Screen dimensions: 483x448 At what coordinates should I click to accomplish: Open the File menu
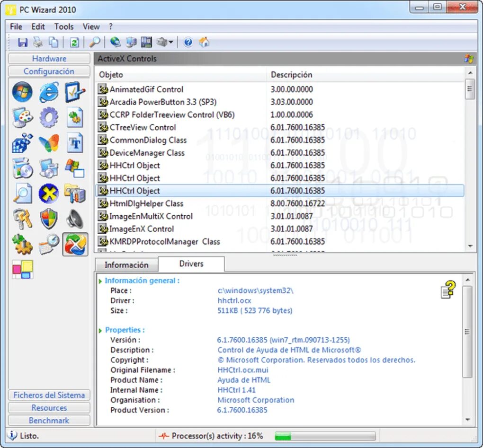[16, 27]
